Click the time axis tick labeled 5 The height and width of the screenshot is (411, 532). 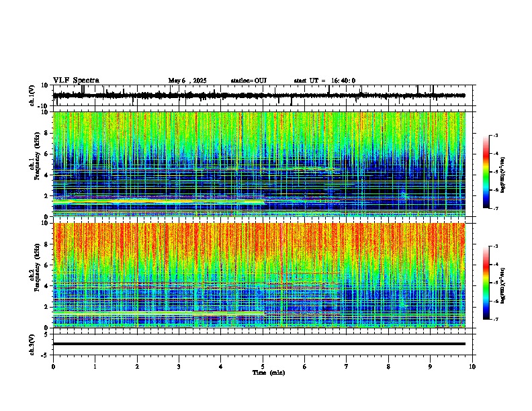pos(263,367)
